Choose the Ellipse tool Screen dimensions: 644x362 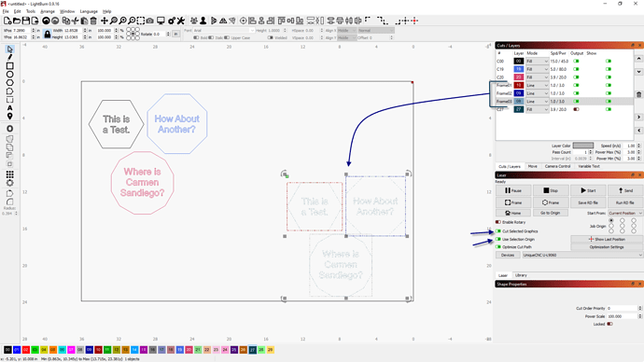(x=10, y=75)
